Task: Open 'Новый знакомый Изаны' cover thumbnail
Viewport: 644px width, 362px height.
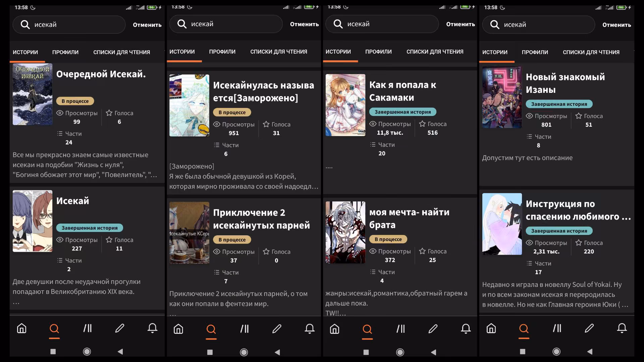Action: pyautogui.click(x=502, y=97)
